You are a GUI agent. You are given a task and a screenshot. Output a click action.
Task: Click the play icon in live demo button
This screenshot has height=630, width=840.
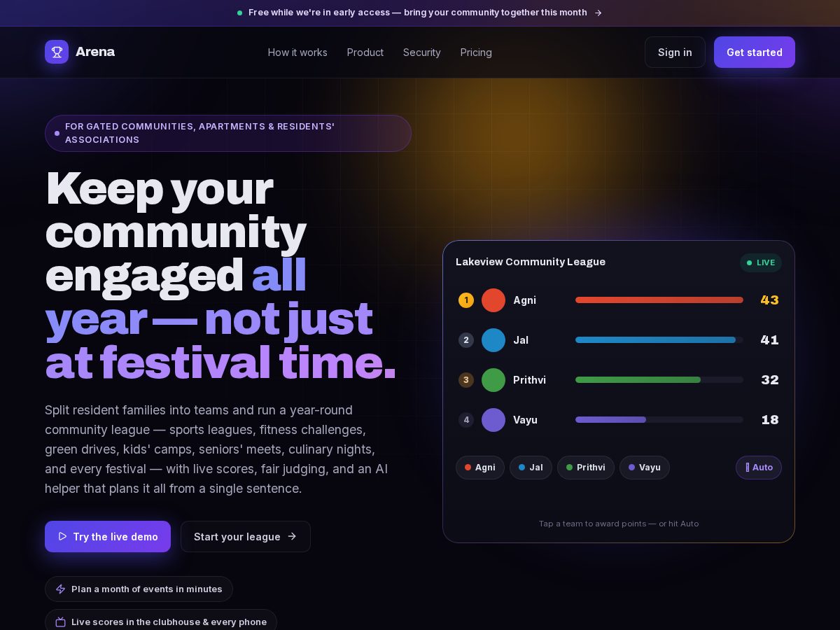coord(63,537)
